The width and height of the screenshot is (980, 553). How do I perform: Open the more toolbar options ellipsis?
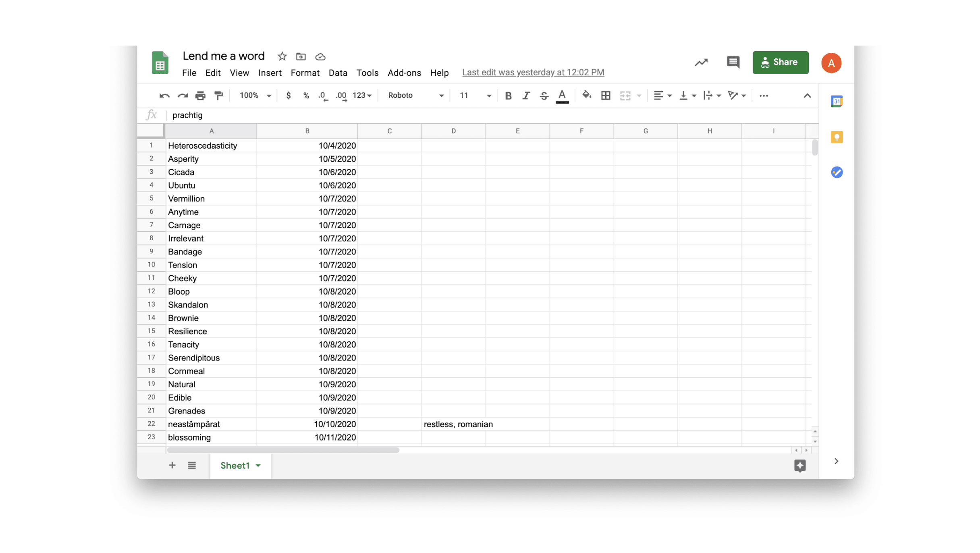(764, 96)
